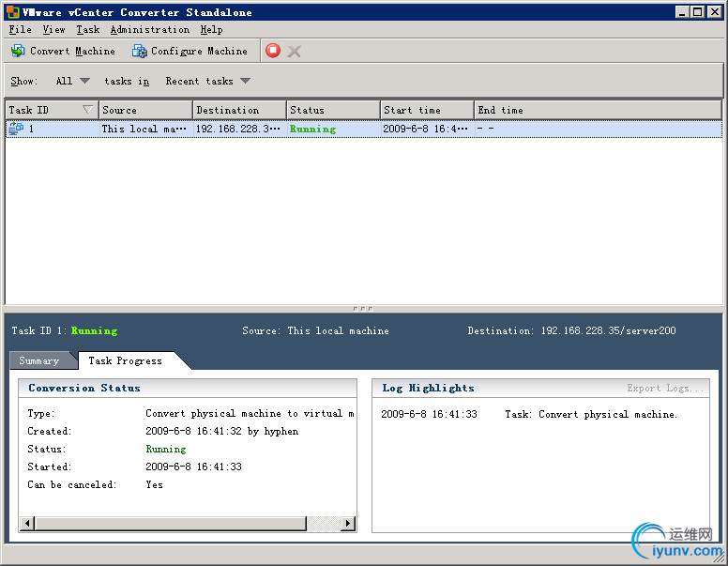
Task: Stop the task with the red stop icon
Action: point(273,50)
